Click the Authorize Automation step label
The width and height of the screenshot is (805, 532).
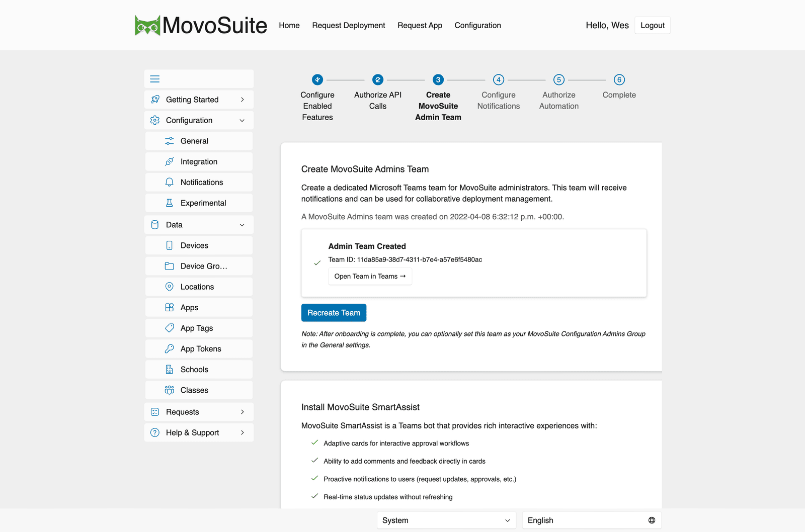pos(559,101)
